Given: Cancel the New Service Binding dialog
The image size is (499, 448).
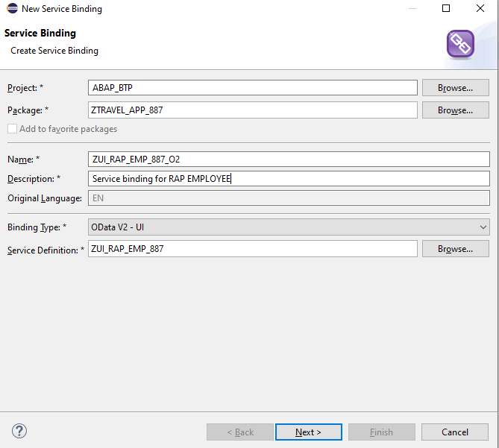Looking at the screenshot, I should (455, 432).
